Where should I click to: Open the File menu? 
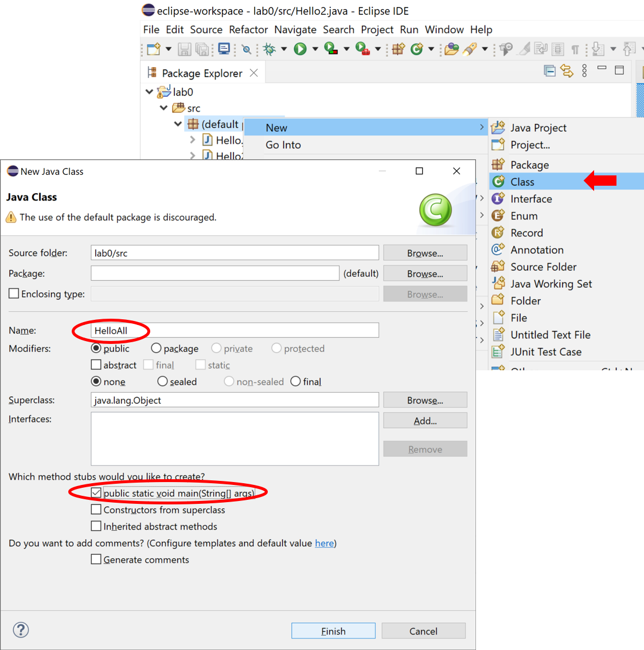tap(151, 30)
